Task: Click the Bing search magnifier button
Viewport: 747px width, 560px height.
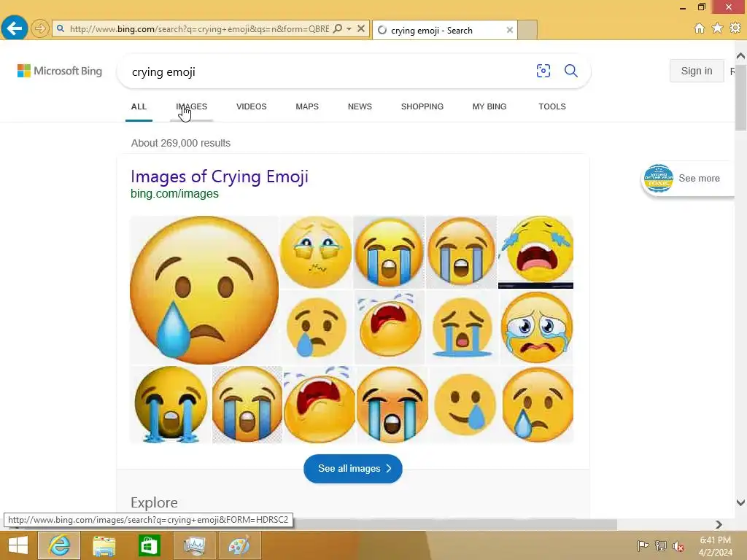Action: pyautogui.click(x=570, y=71)
